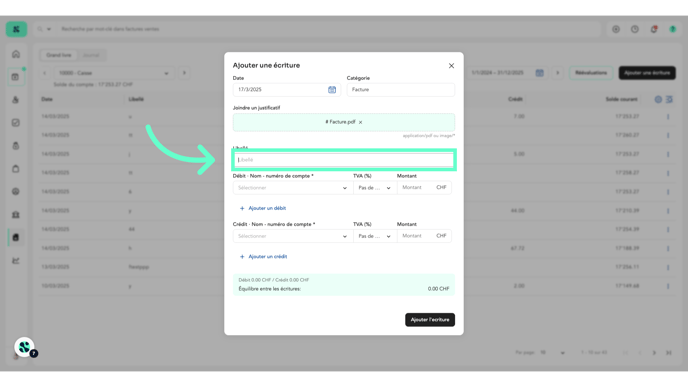Open the notifications bell icon
The width and height of the screenshot is (688, 387).
click(x=654, y=29)
